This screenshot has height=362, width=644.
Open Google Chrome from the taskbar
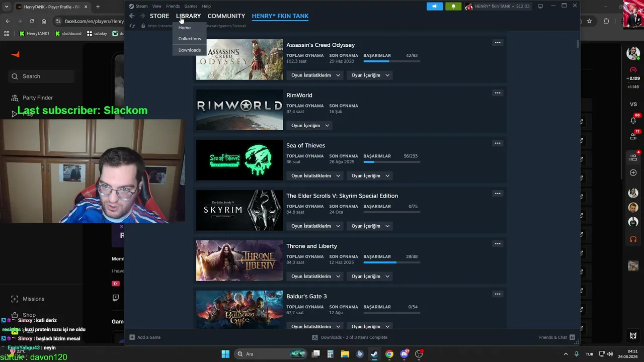coord(389,354)
